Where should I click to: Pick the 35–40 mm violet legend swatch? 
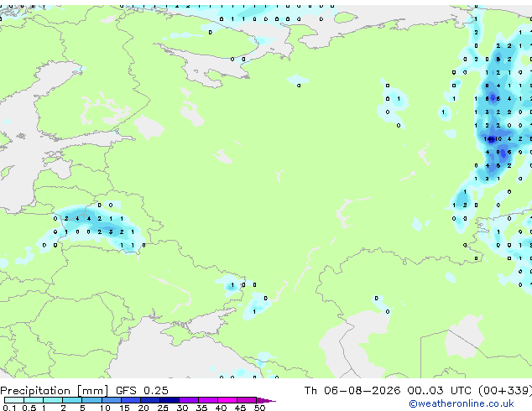(207, 400)
